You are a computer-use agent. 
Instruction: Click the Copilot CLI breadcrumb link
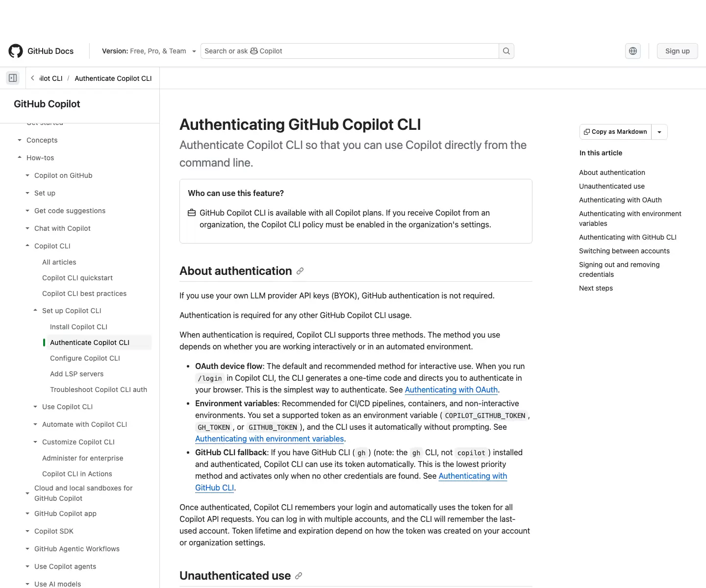coord(50,78)
